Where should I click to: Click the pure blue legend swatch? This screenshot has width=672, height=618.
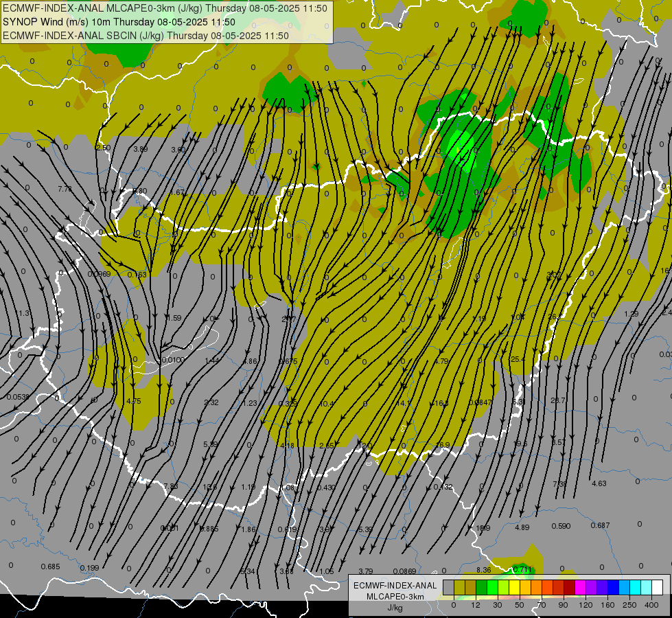613,587
